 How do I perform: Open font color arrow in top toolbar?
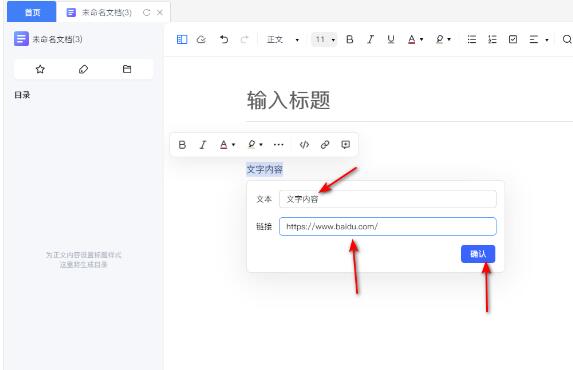point(422,39)
